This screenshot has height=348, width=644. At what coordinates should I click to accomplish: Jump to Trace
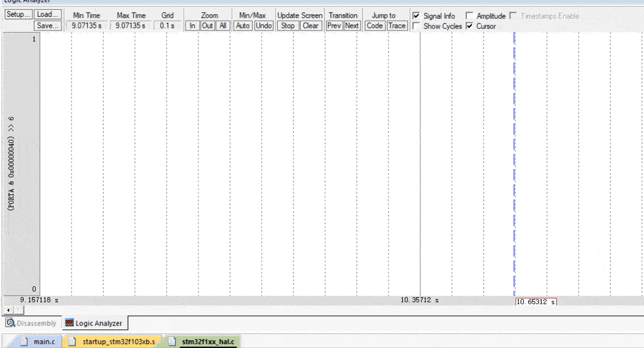(x=397, y=25)
